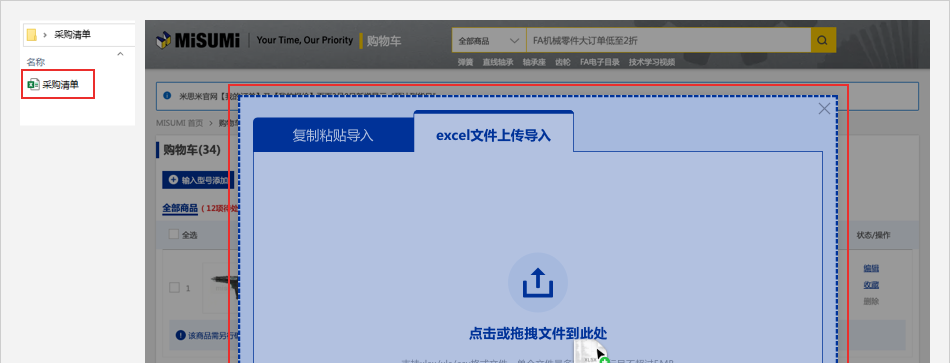950x363 pixels.
Task: Click the 编辑 link for item 1
Action: (x=871, y=268)
